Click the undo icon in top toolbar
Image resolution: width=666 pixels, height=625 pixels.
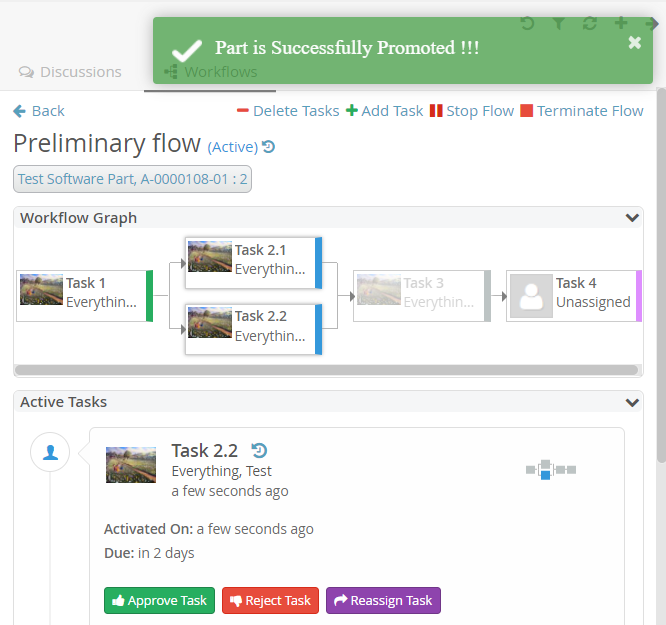(x=527, y=23)
